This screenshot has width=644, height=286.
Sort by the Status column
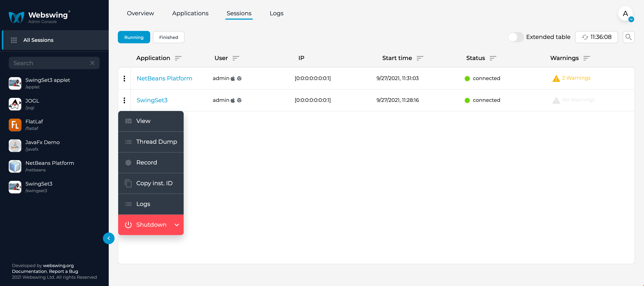pyautogui.click(x=493, y=58)
